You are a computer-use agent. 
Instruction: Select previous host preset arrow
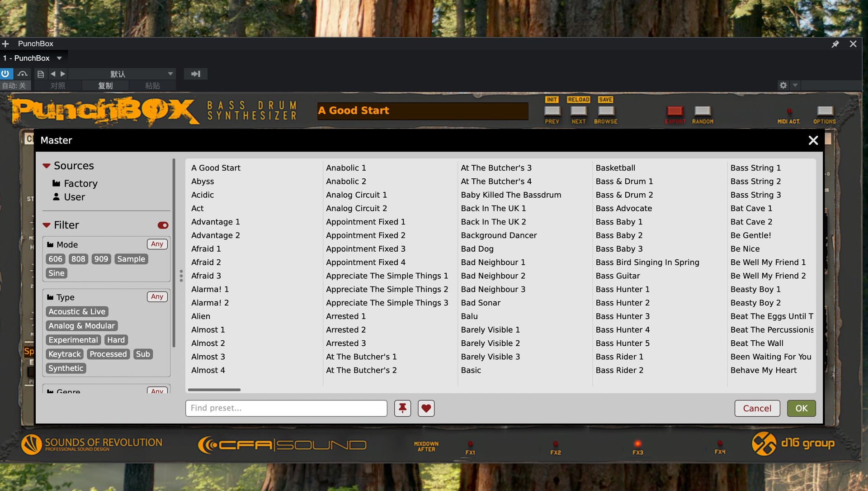coord(53,74)
